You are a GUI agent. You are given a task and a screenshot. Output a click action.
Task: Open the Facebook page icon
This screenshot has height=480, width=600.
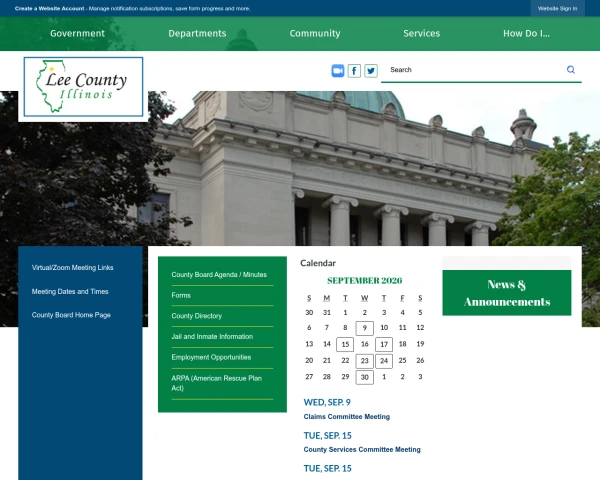[x=354, y=71]
